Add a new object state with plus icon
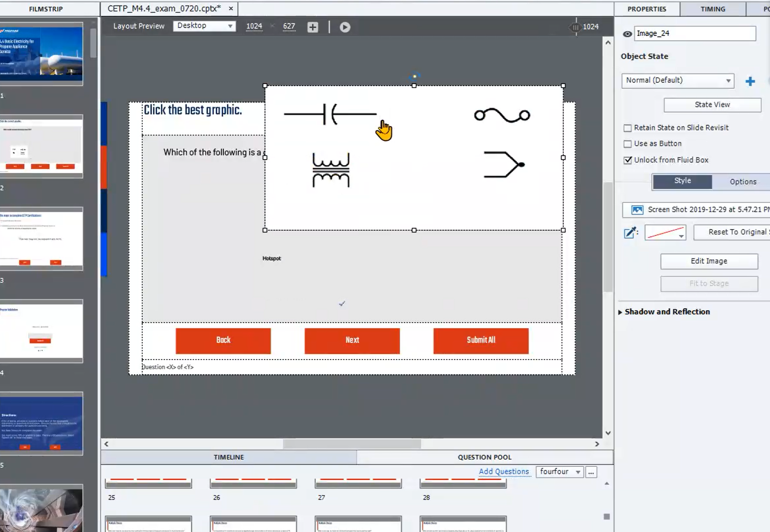770x532 pixels. click(750, 81)
